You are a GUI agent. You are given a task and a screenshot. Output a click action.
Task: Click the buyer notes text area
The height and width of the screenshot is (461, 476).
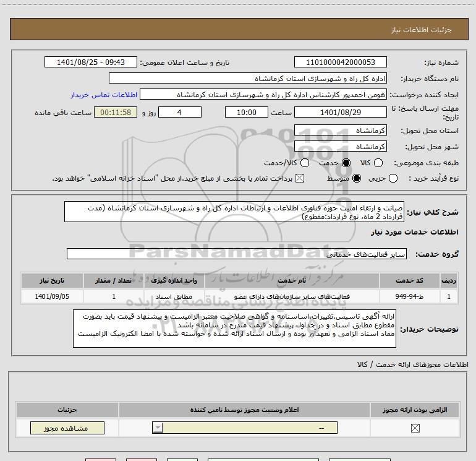[234, 329]
